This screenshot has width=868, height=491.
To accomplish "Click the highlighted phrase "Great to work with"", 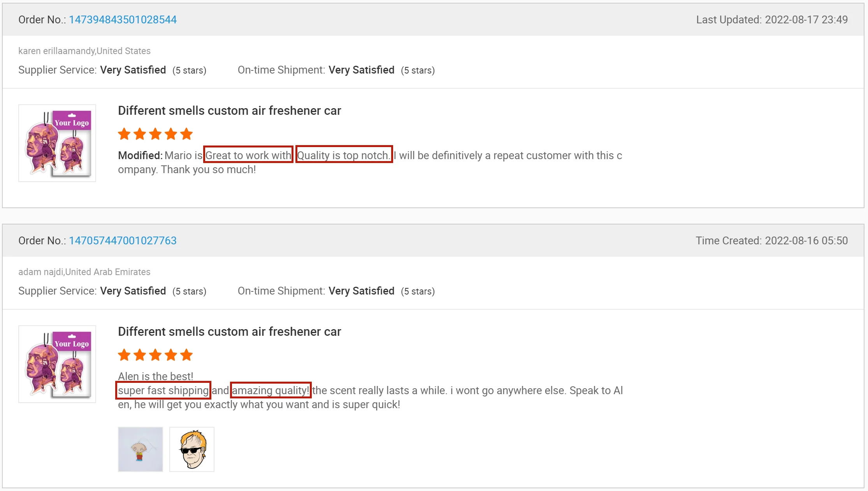I will coord(248,155).
